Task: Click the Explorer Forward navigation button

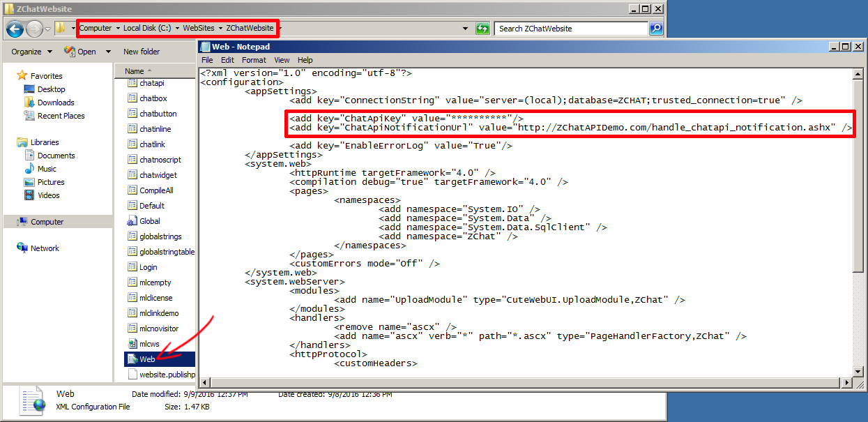Action: 34,29
